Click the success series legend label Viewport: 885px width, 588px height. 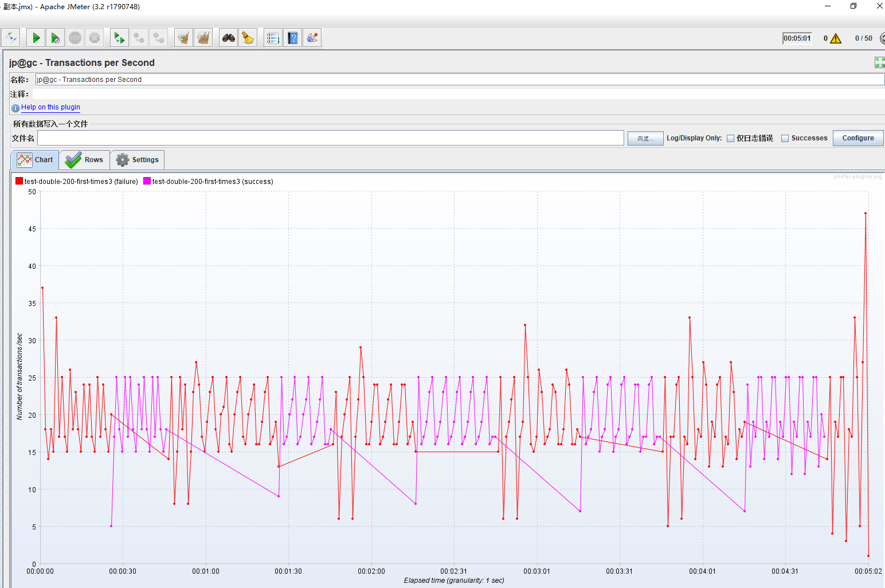(213, 182)
